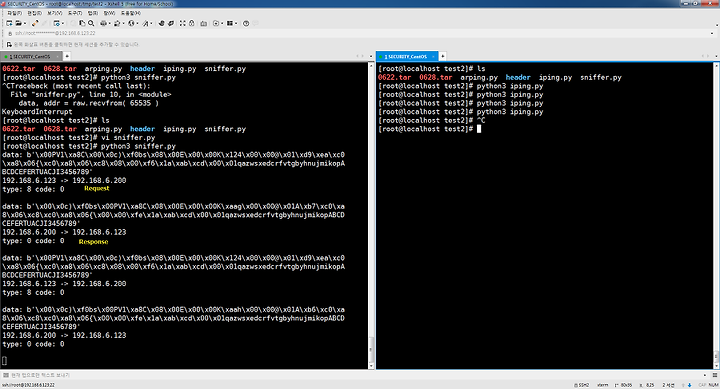Open the New Session toolbar icon
The image size is (720, 389).
point(9,23)
